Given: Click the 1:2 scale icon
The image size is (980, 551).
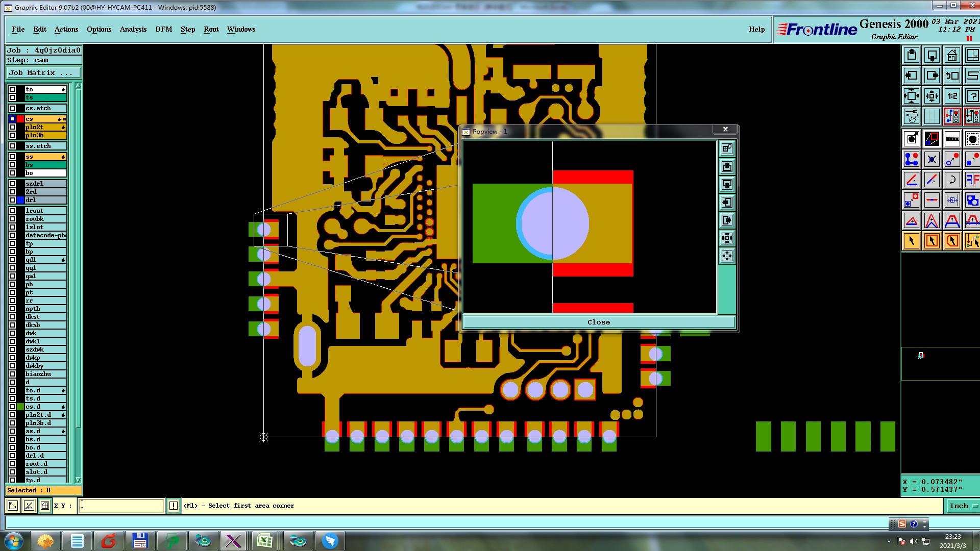Looking at the screenshot, I should (x=952, y=96).
